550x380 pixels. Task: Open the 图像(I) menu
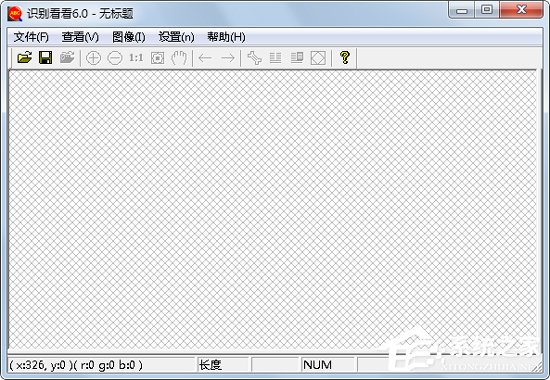point(129,37)
